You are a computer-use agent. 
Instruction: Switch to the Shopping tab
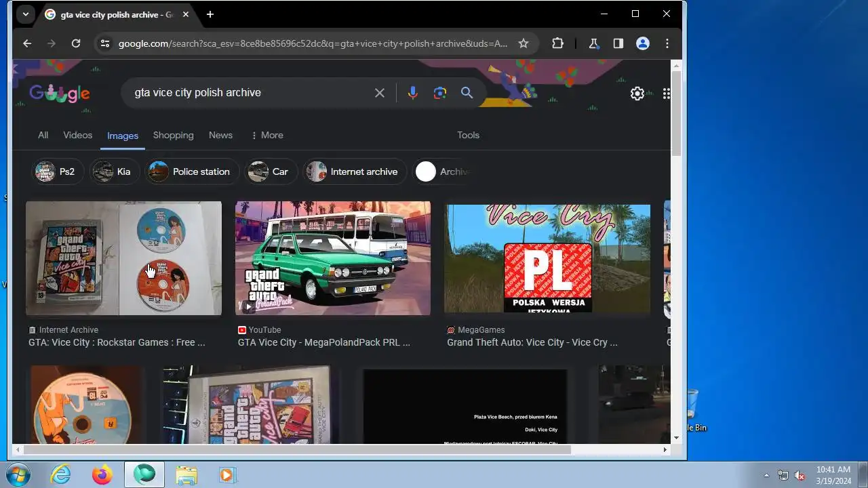coord(173,135)
